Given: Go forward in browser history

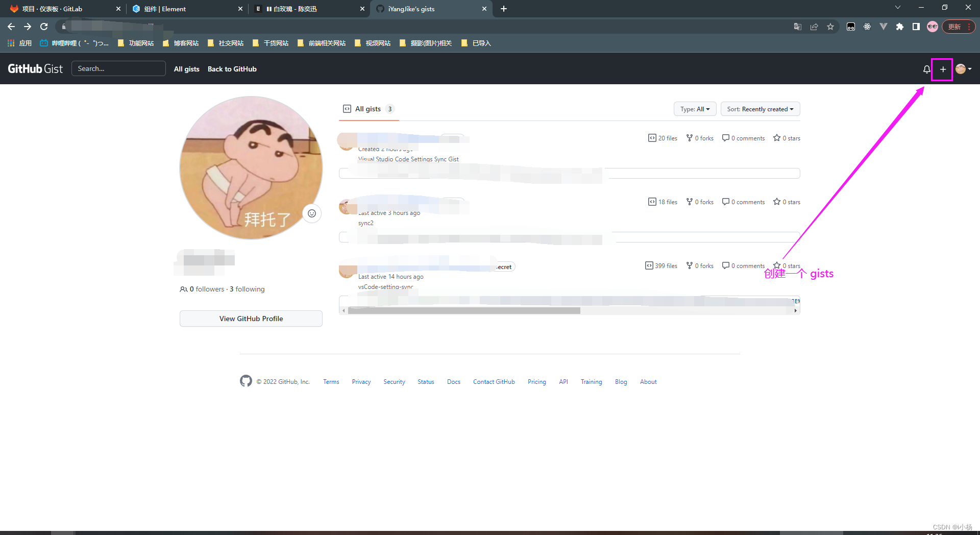Looking at the screenshot, I should point(28,27).
